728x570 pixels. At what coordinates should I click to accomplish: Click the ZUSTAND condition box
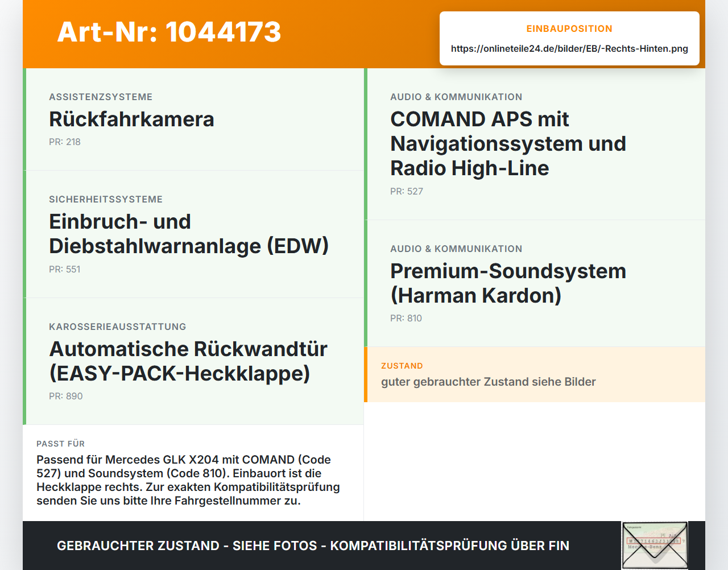(535, 374)
